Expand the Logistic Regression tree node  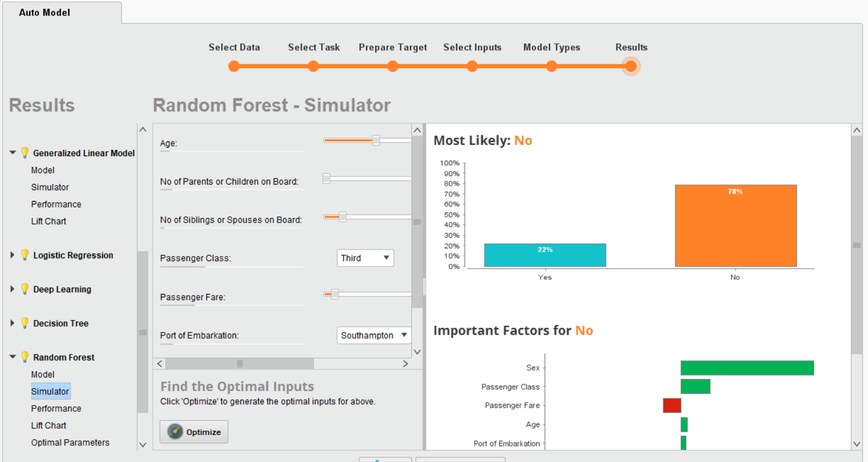(x=12, y=255)
